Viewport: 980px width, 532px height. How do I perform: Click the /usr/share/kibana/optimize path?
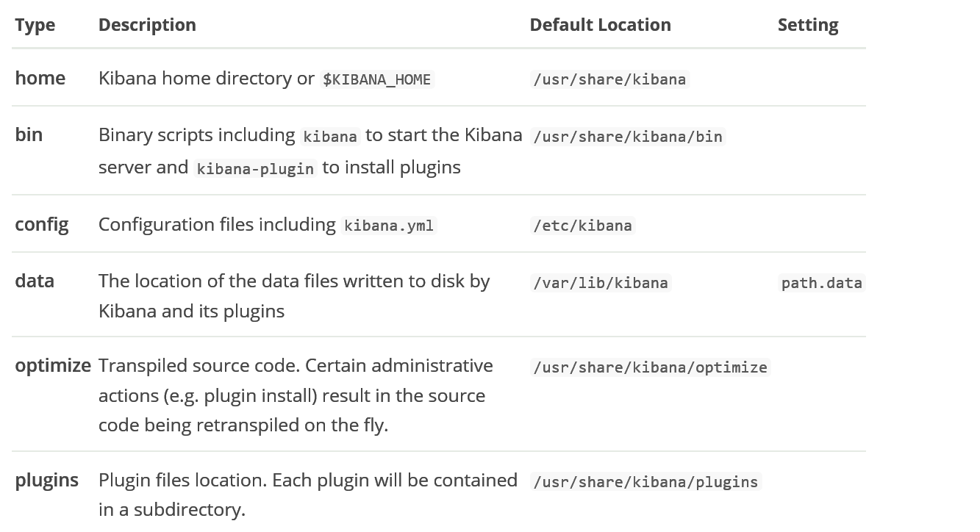650,367
